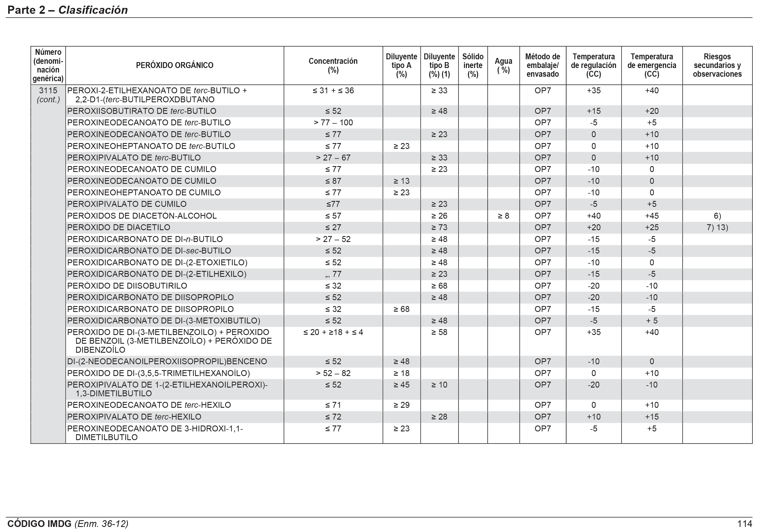
Task: Click footer 'CÓDIGO IMDG (Enm. 36-12)'
Action: click(x=68, y=524)
